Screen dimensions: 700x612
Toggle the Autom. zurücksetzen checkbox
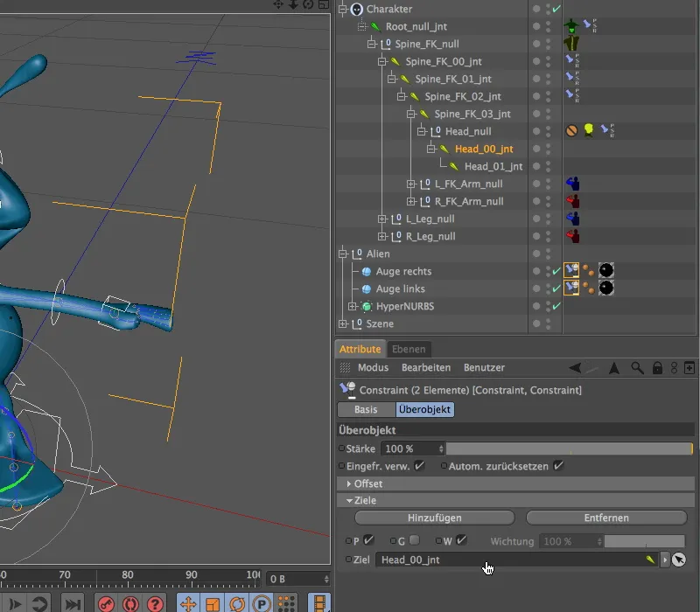coord(558,466)
